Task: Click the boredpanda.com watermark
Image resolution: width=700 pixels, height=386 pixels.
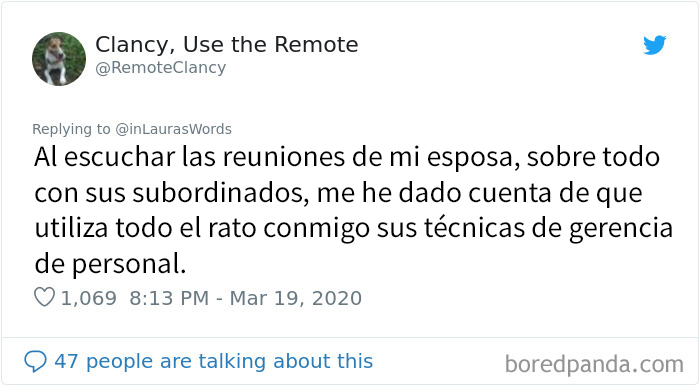Action: click(594, 364)
